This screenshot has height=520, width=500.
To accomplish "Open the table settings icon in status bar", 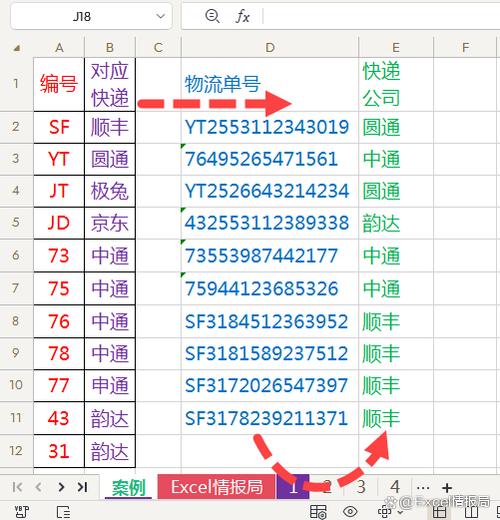I will click(x=318, y=512).
